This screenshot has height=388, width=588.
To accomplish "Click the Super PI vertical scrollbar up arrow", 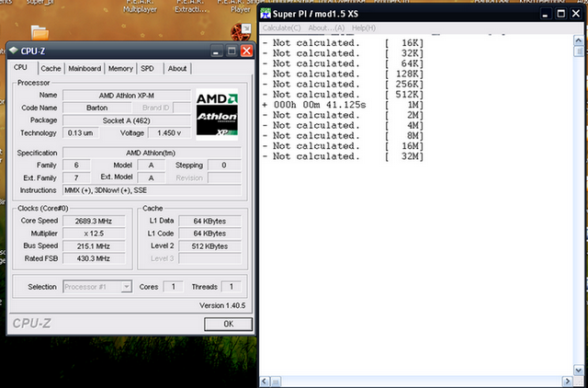I will 579,40.
